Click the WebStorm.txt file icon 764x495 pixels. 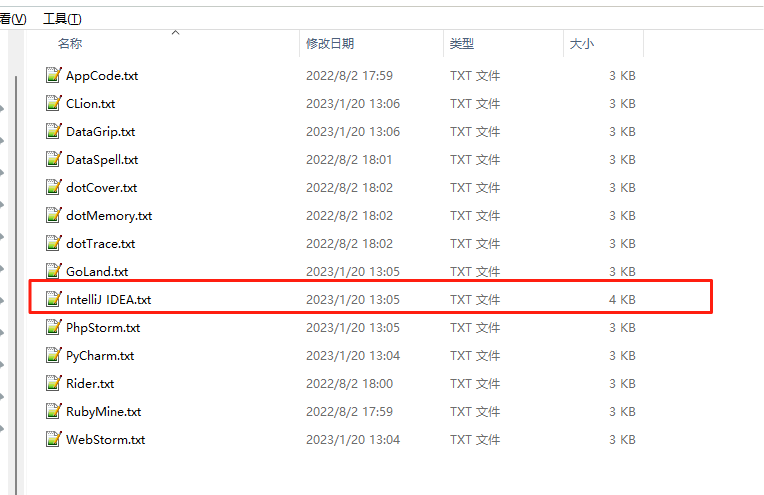pyautogui.click(x=54, y=439)
